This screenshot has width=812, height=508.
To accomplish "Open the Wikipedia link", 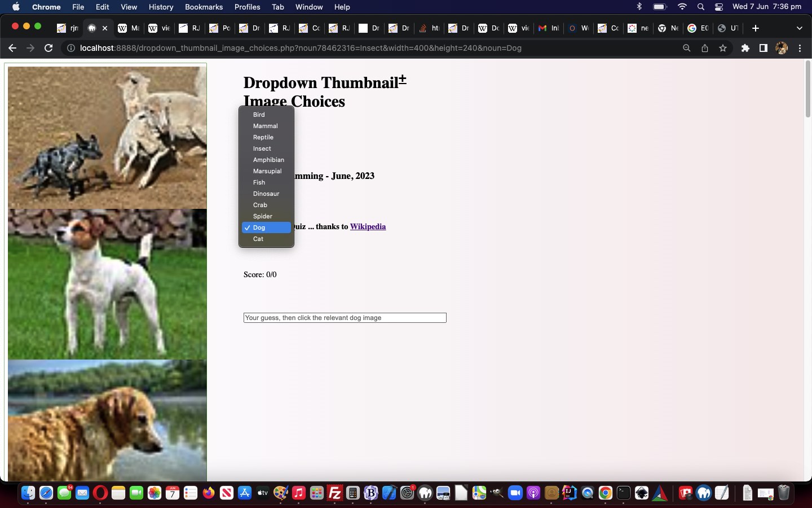I will pyautogui.click(x=368, y=226).
